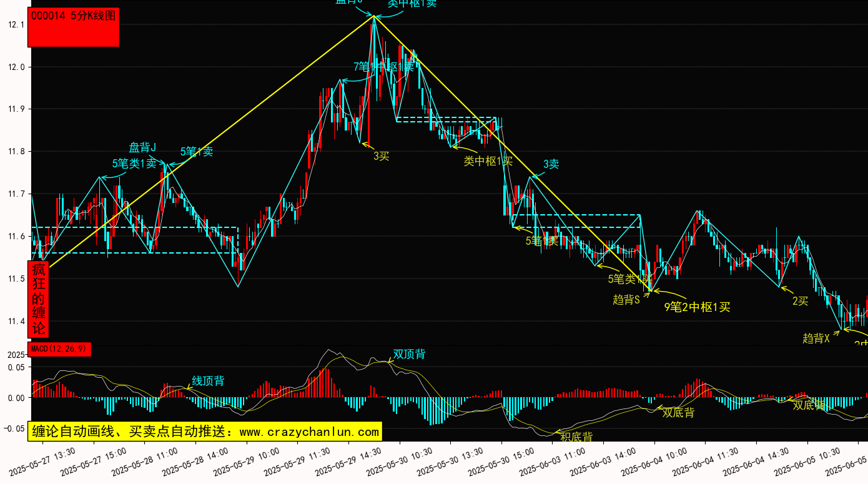This screenshot has height=484, width=868.
Task: Select the 趋背X divergence marker
Action: (x=816, y=338)
